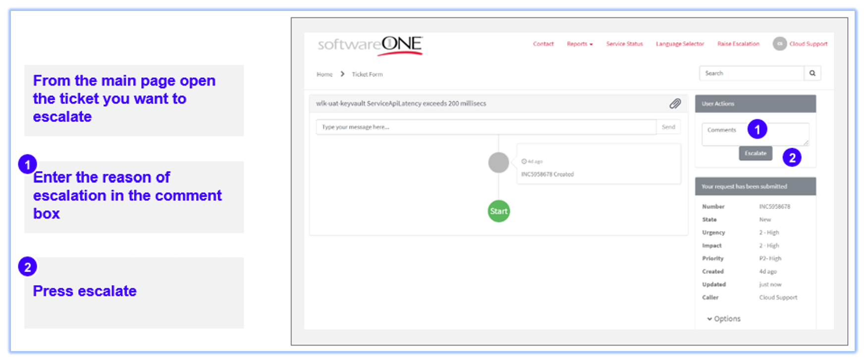The image size is (868, 362).
Task: Click into the Search field
Action: coord(751,73)
